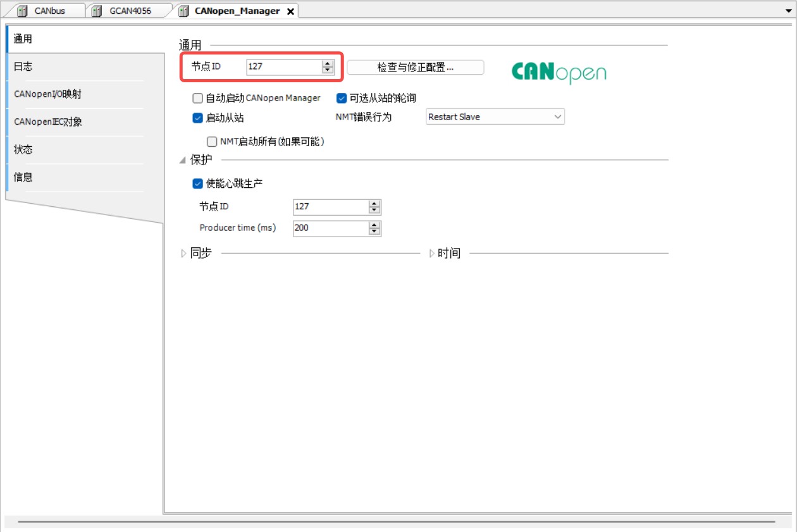Viewport: 797px width, 532px height.
Task: Click the NMT错误行为 label
Action: tap(364, 117)
